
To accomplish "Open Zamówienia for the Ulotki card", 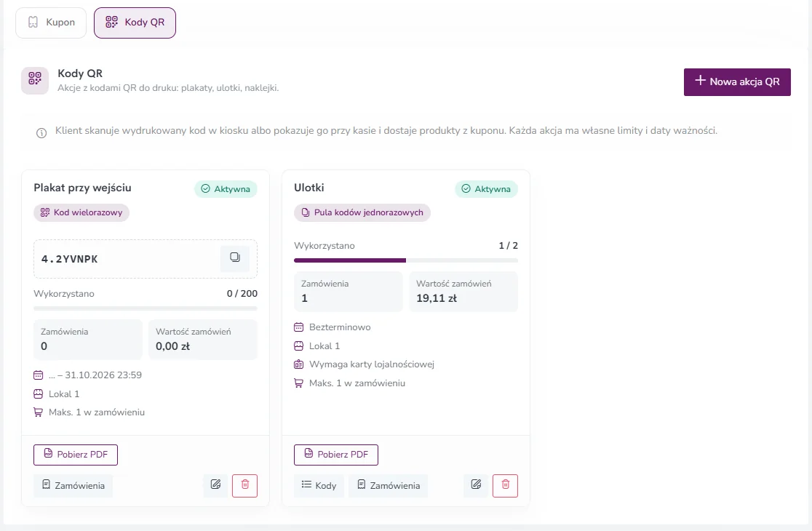I will coord(388,485).
